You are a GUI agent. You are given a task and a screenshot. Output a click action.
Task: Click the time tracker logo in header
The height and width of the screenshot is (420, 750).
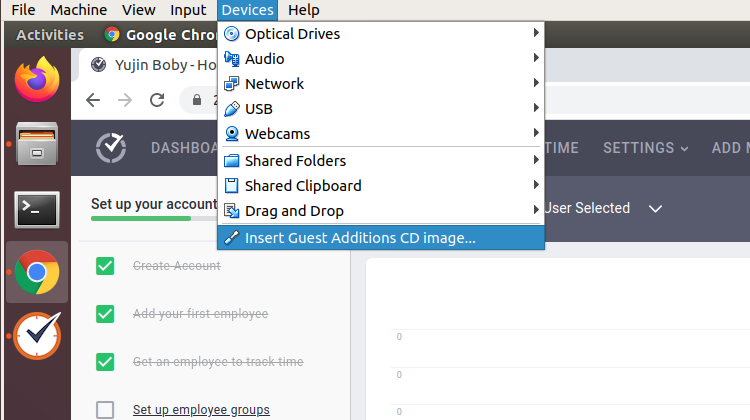[110, 148]
